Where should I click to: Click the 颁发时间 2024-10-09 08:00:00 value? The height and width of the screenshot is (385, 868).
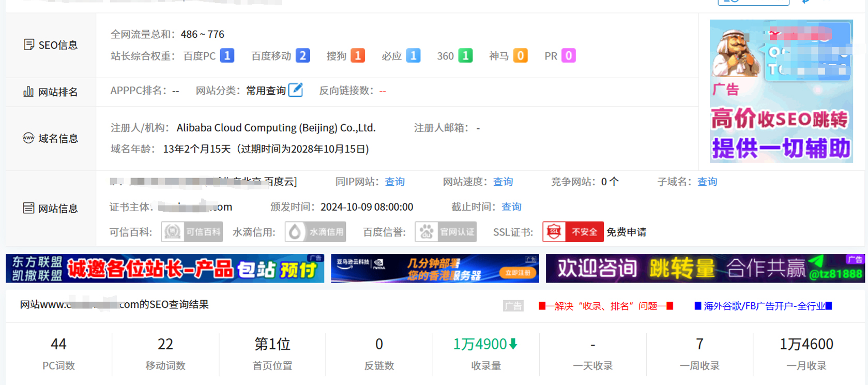[367, 207]
